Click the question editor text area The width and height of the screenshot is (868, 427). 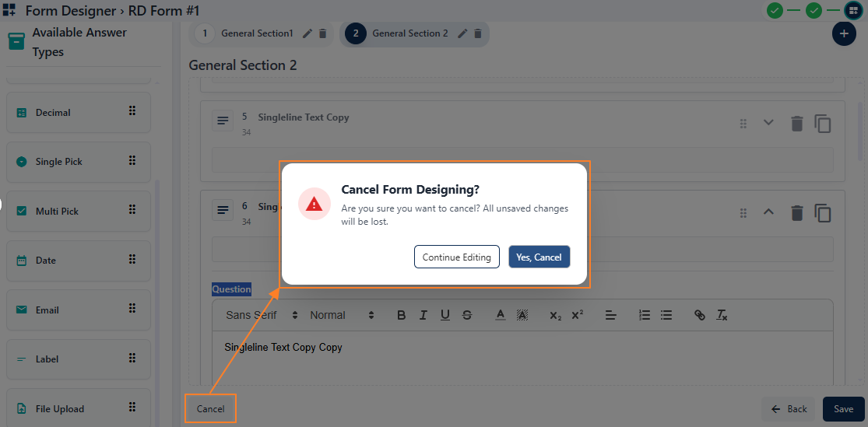(522, 357)
